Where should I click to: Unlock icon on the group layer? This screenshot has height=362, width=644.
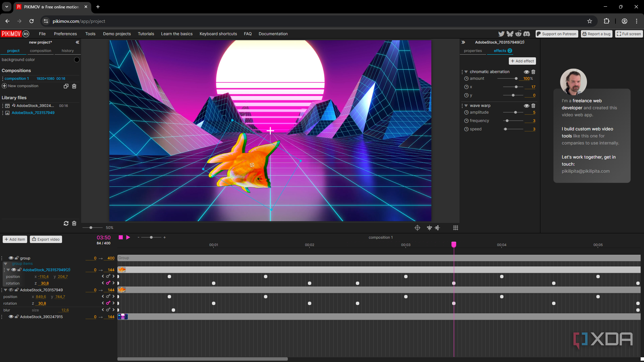pos(17,258)
